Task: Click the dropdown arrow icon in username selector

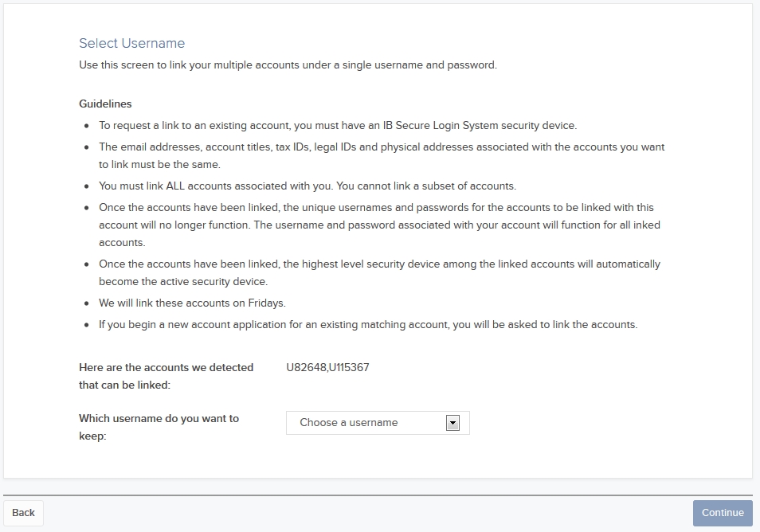Action: [x=452, y=423]
